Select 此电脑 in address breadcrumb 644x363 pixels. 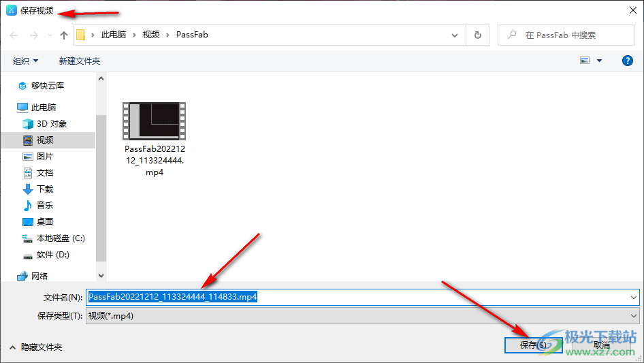pyautogui.click(x=114, y=35)
